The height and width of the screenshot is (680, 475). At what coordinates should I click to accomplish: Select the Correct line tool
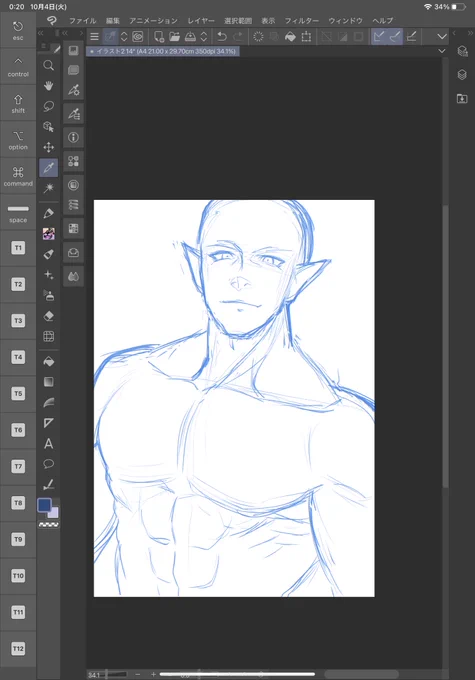point(49,484)
